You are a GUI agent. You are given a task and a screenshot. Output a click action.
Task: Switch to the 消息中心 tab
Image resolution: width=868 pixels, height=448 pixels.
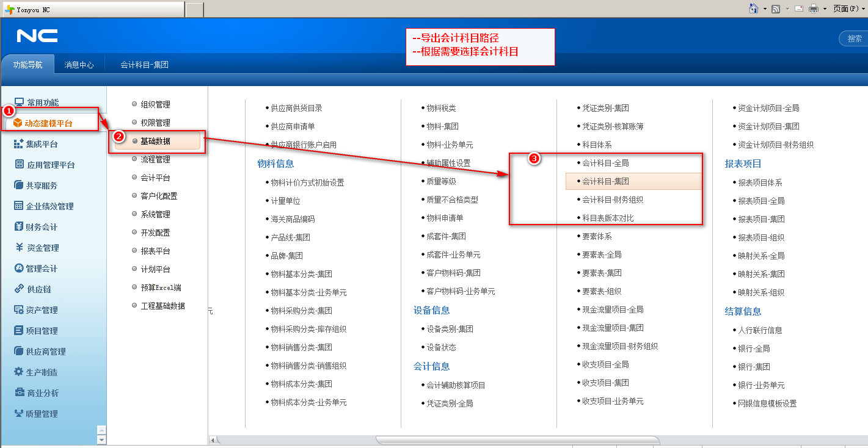tap(79, 65)
